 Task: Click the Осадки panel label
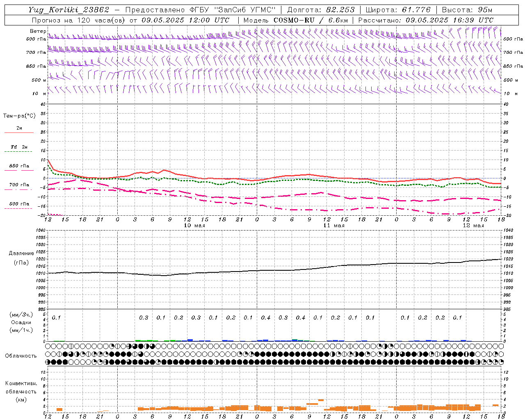tap(21, 322)
